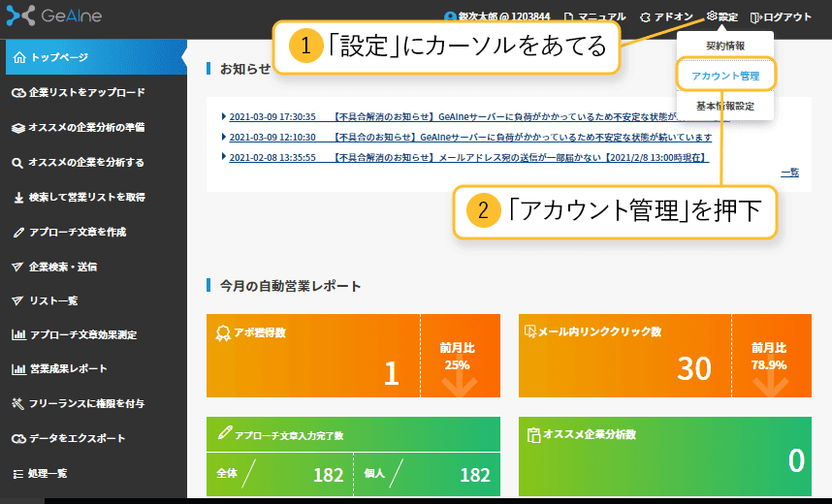Click the document icon beside マニュアル
This screenshot has height=504, width=832.
coord(569,17)
